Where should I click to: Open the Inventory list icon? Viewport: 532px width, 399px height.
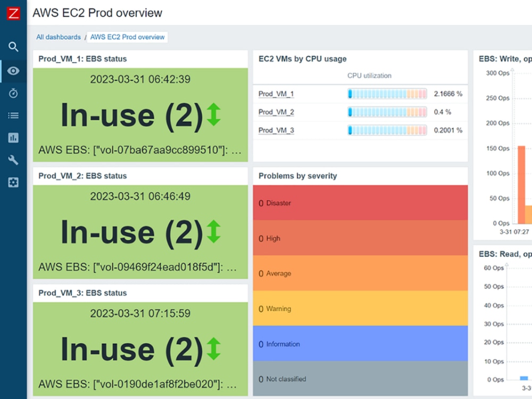click(x=13, y=115)
